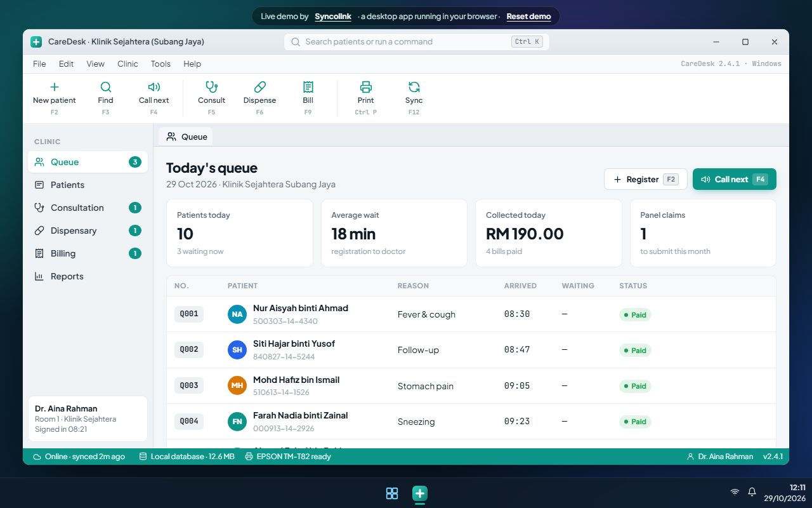The width and height of the screenshot is (812, 508).
Task: Click the Reset demo link
Action: click(528, 17)
